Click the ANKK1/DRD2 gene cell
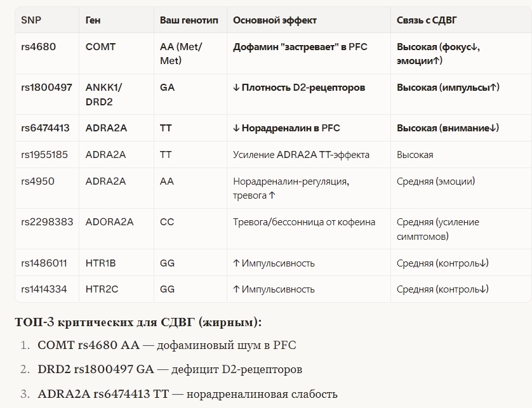Viewport: 532px width, 408px height. tap(103, 95)
